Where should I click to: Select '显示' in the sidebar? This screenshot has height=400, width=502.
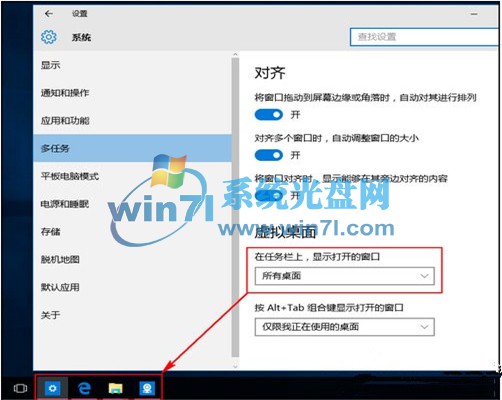point(132,65)
